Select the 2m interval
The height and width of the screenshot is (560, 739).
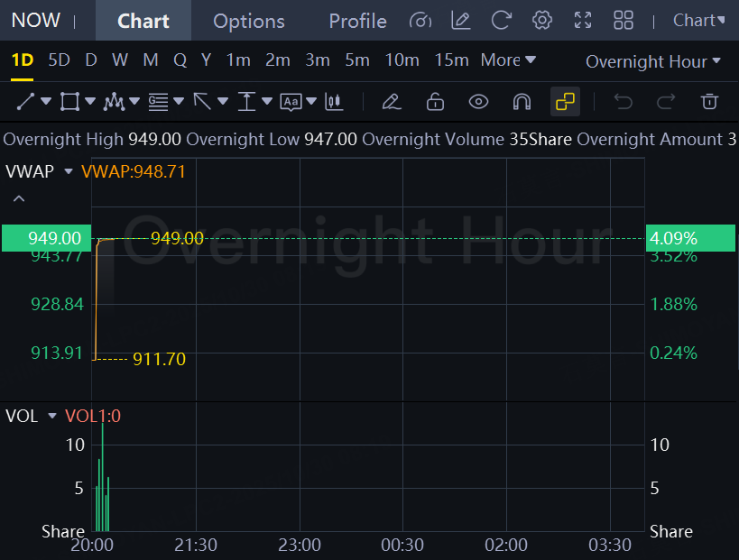(278, 60)
